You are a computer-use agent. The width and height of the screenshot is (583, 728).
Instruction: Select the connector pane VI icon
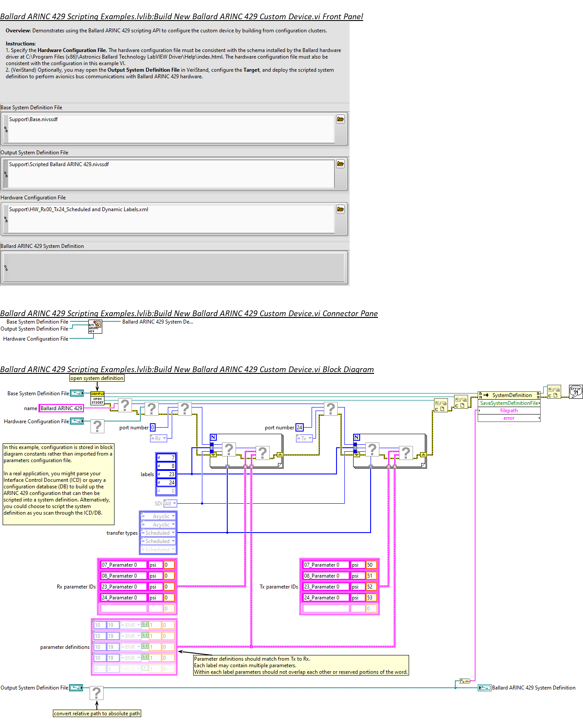(95, 327)
